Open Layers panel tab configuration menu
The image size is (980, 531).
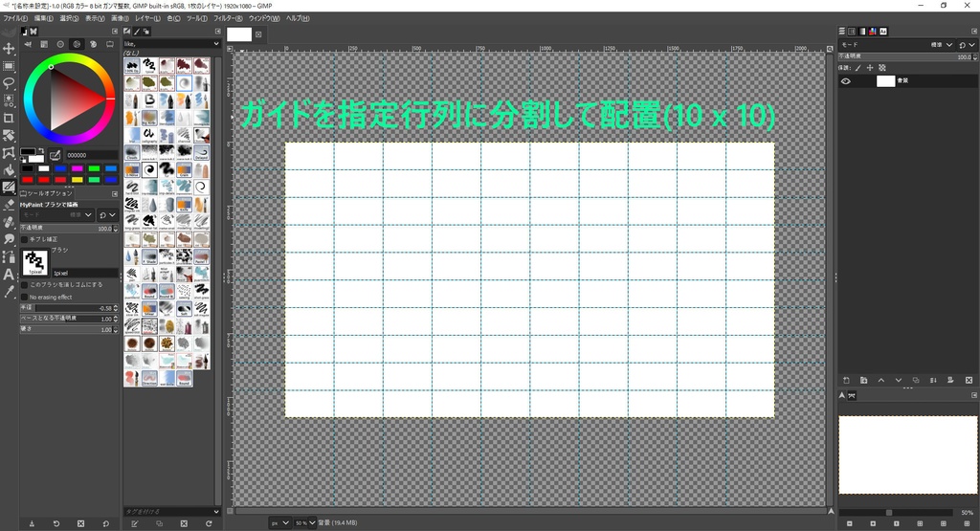tap(973, 32)
